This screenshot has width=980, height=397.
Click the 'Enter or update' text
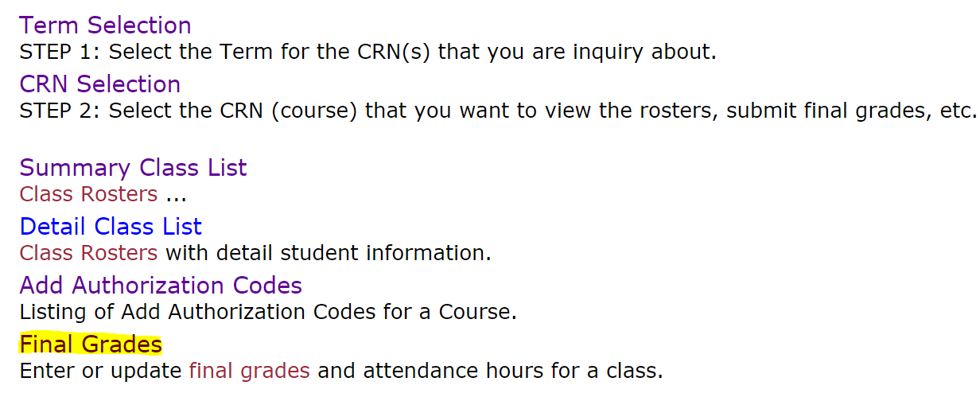click(x=100, y=371)
